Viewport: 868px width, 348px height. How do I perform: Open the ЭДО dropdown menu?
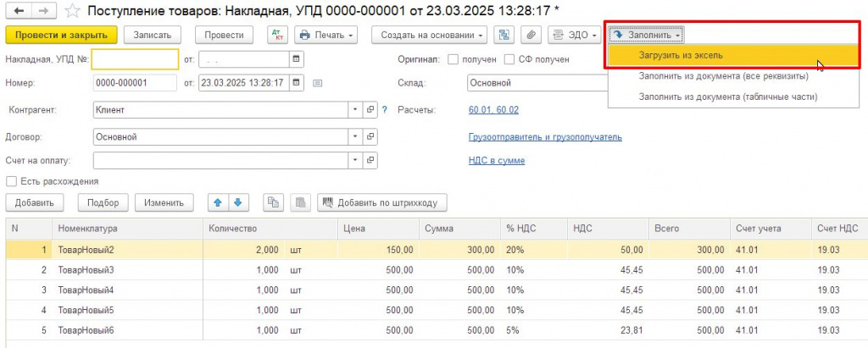[574, 35]
